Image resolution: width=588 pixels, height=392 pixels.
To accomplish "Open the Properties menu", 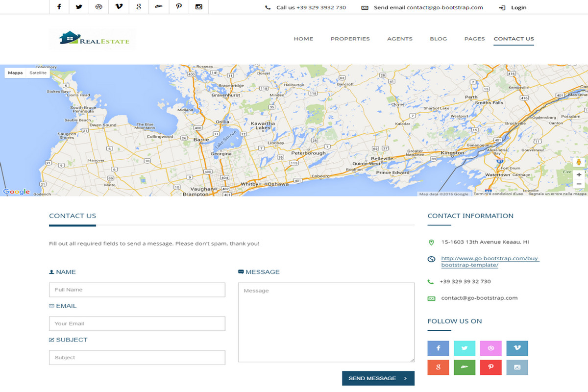I will click(x=350, y=39).
